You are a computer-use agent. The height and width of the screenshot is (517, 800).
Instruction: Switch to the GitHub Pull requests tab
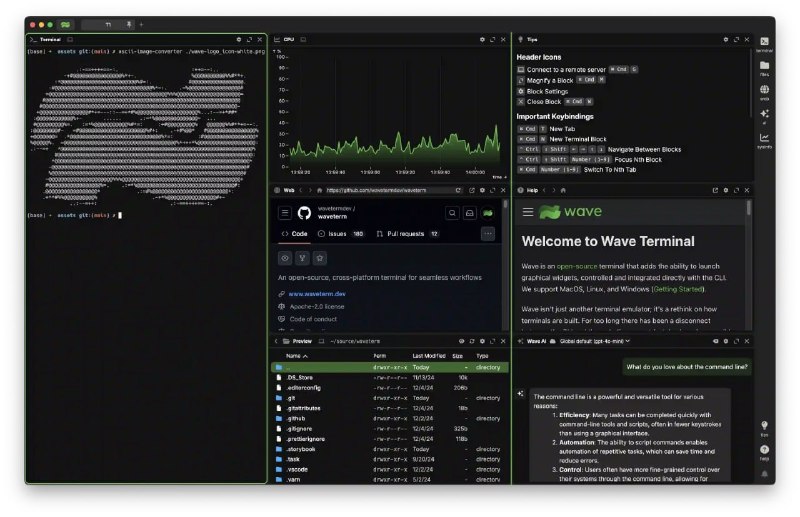point(408,234)
